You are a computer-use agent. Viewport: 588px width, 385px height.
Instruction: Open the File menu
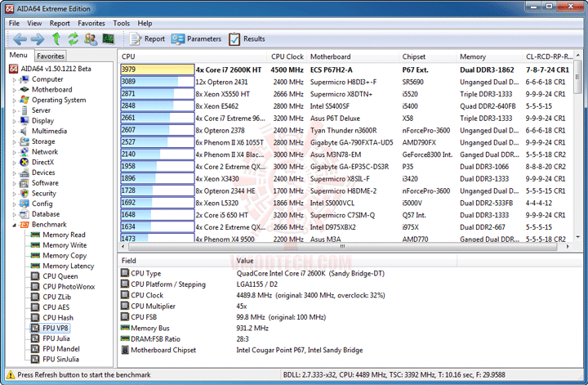14,23
